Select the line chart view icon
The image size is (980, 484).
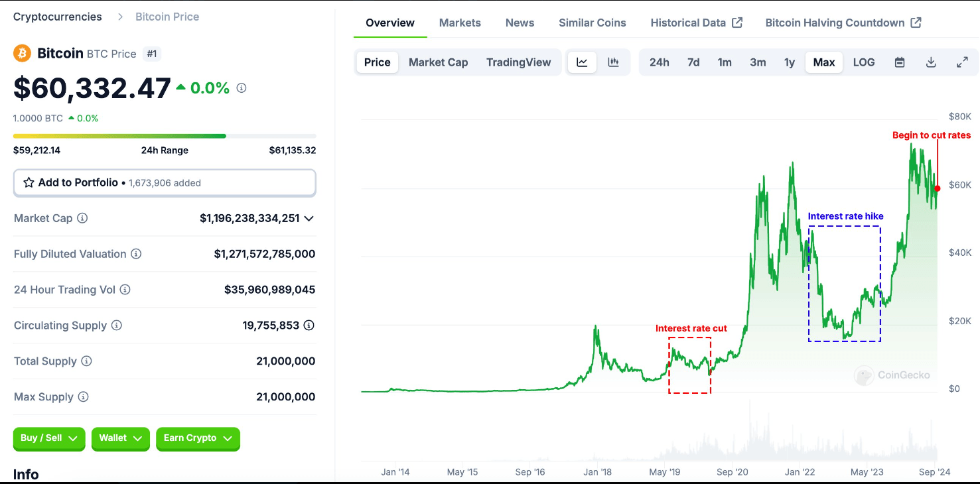(x=582, y=62)
